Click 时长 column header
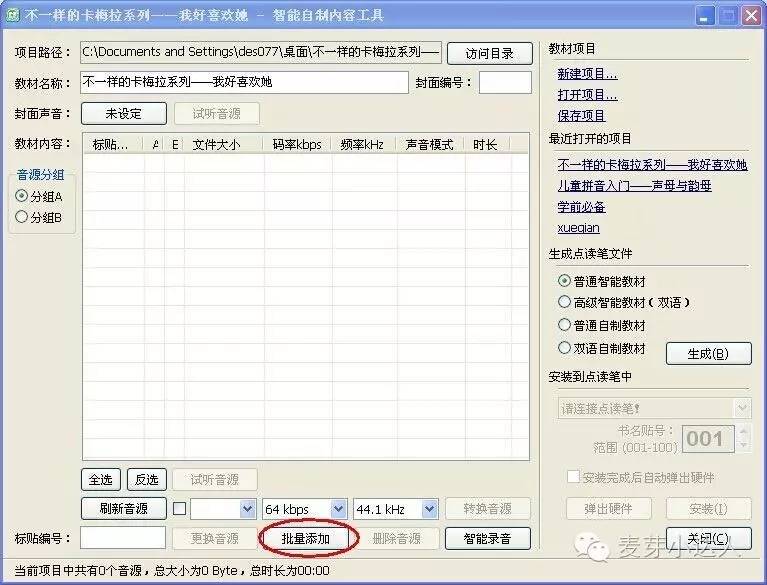The image size is (767, 585). click(487, 145)
